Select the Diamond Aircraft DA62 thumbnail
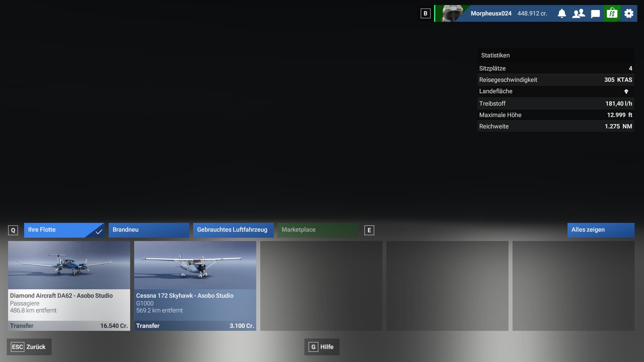Image resolution: width=644 pixels, height=362 pixels. 69,265
